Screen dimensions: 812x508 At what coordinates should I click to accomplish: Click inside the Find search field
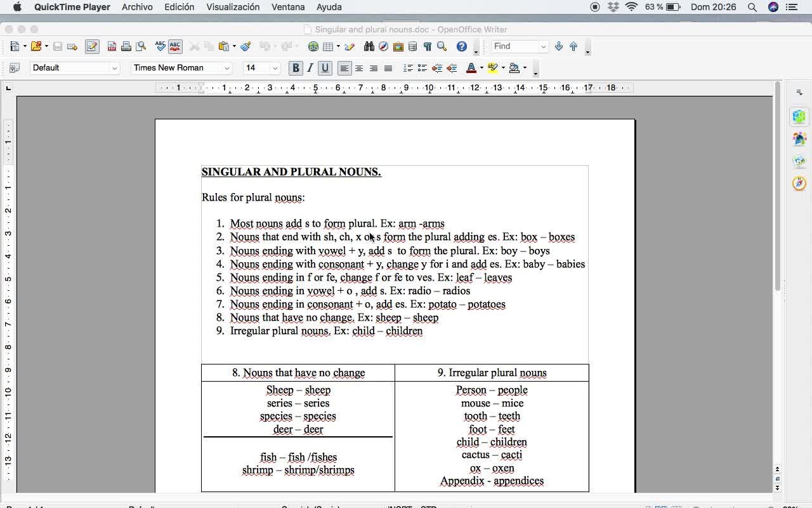[x=514, y=46]
